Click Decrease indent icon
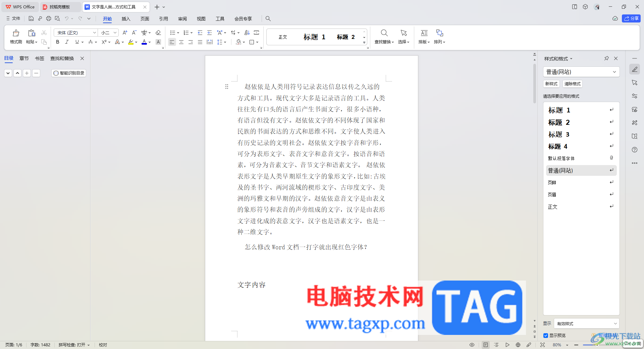This screenshot has width=644, height=349. pyautogui.click(x=200, y=33)
